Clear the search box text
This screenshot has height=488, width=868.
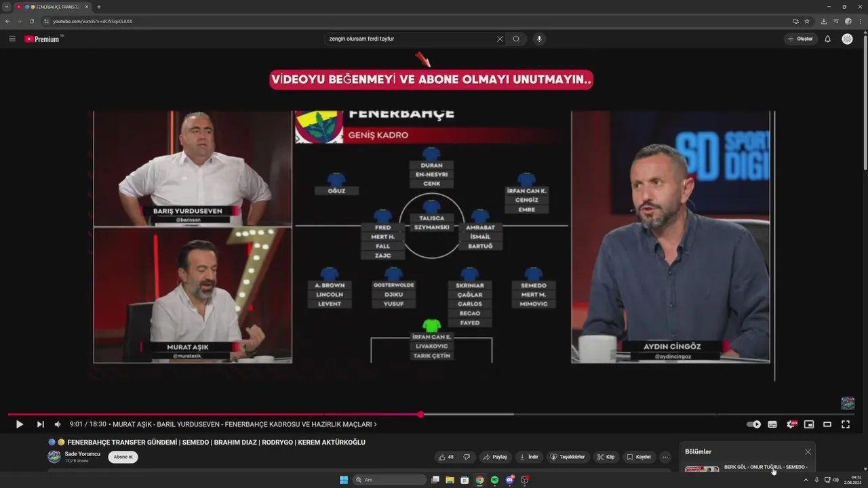click(500, 39)
